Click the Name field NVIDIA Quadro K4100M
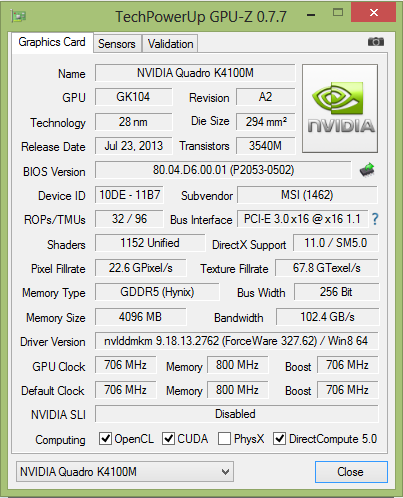Screen dimensions: 403x498 [x=195, y=73]
